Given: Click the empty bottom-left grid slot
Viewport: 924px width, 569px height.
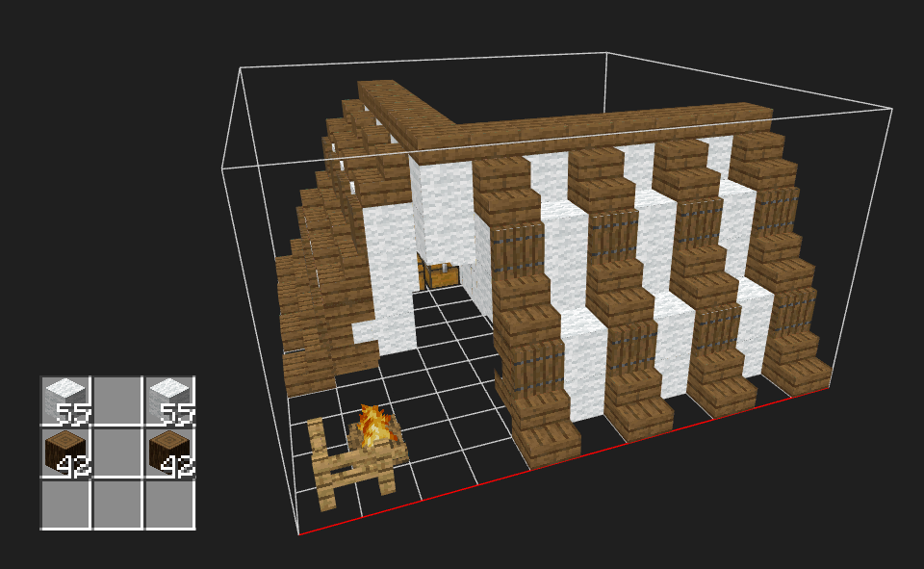Looking at the screenshot, I should (65, 504).
